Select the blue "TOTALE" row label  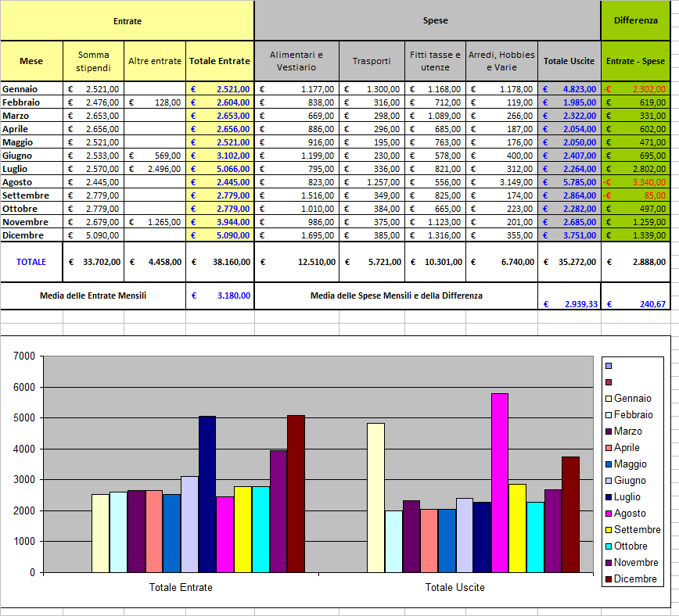31,263
